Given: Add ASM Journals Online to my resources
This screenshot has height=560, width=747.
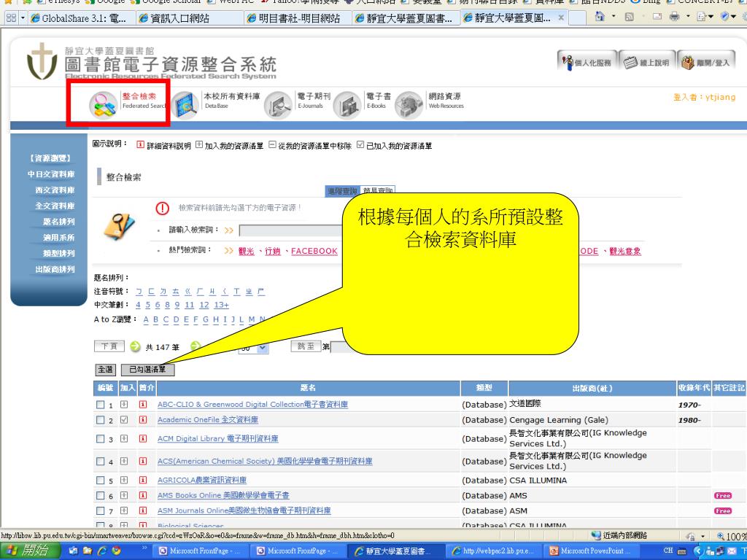Looking at the screenshot, I should (124, 510).
